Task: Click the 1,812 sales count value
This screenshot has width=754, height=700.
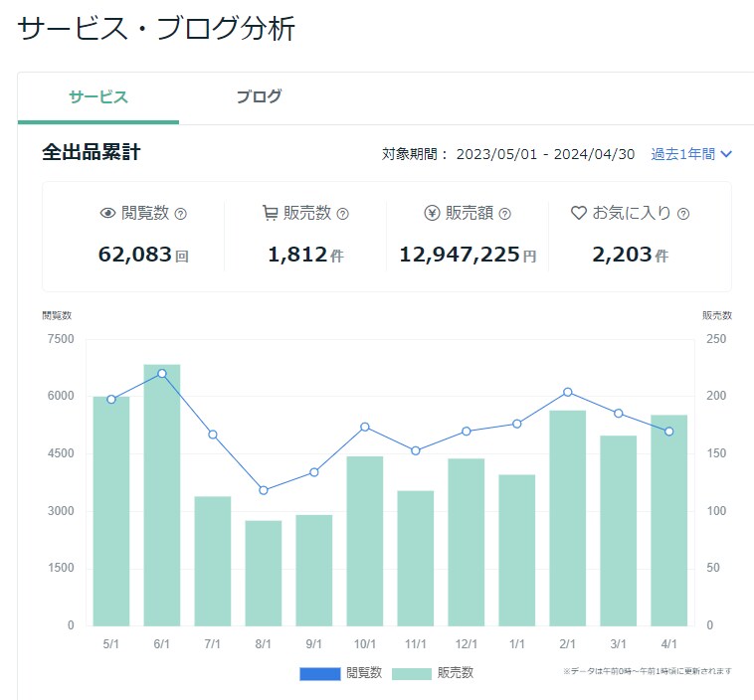Action: [297, 255]
